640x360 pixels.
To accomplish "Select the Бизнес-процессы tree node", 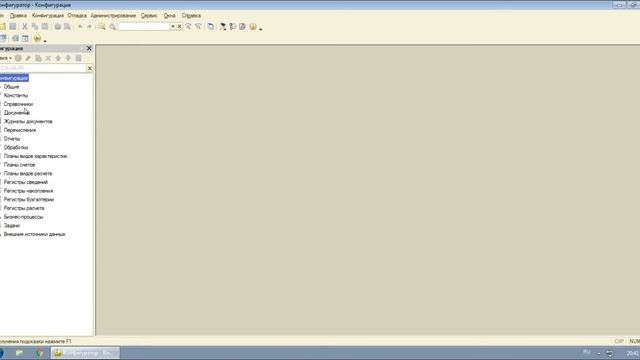I will [23, 217].
